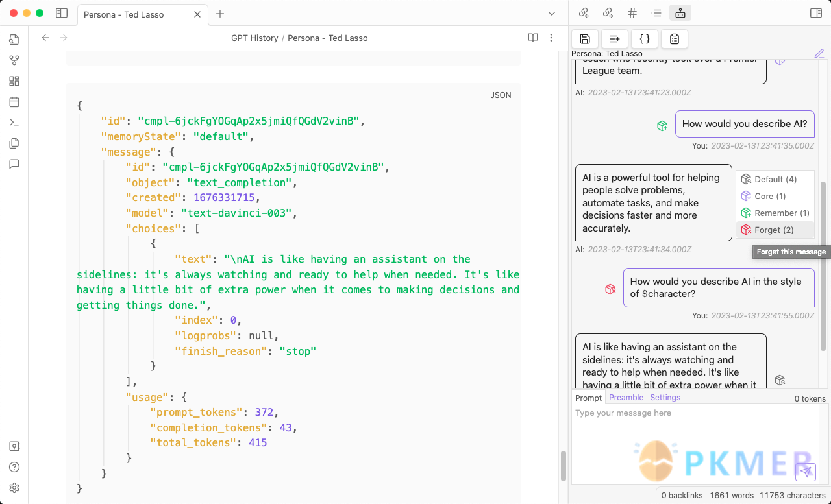Send the prompt with the paper plane button
The height and width of the screenshot is (504, 831).
pos(806,472)
